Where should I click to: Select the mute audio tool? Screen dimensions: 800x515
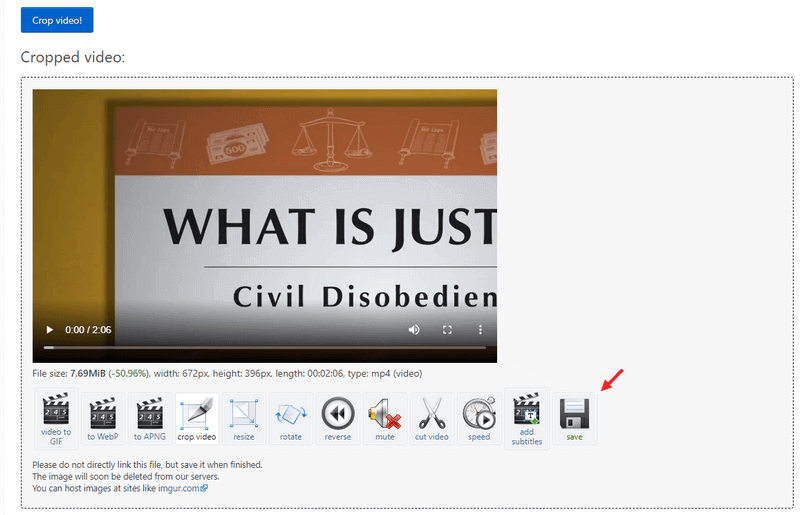[x=385, y=419]
